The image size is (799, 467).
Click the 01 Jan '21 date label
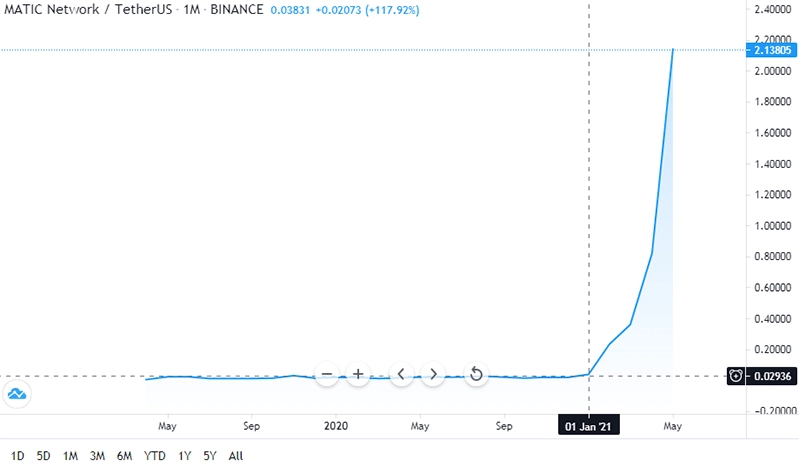(589, 426)
